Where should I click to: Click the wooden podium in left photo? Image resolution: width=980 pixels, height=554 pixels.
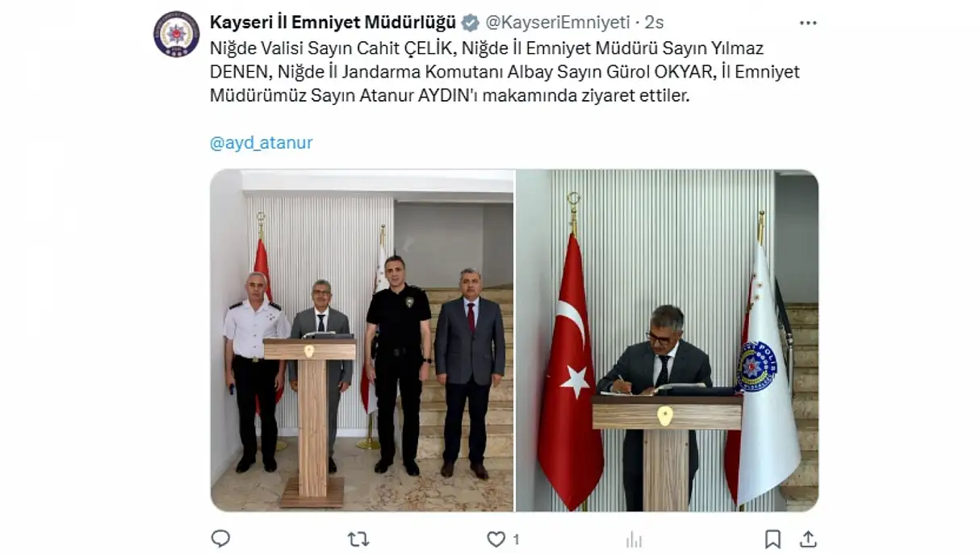tap(309, 421)
